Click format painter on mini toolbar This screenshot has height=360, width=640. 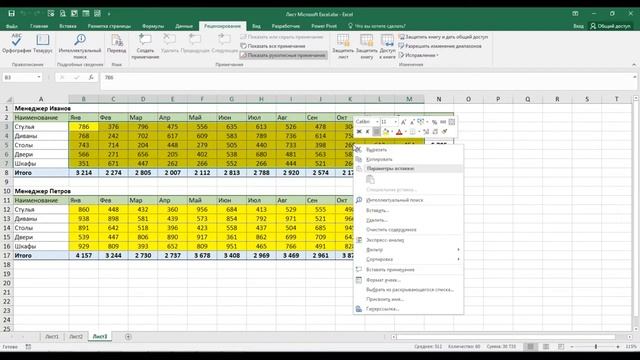(x=445, y=131)
